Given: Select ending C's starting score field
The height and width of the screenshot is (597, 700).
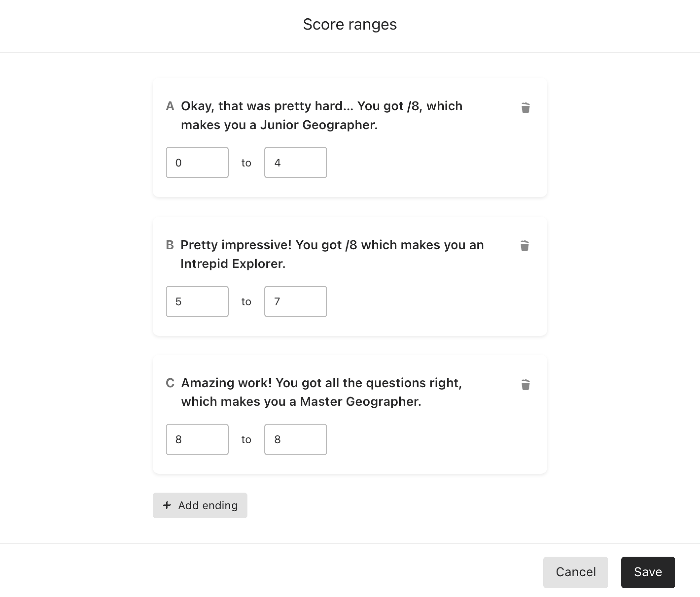Looking at the screenshot, I should click(197, 439).
